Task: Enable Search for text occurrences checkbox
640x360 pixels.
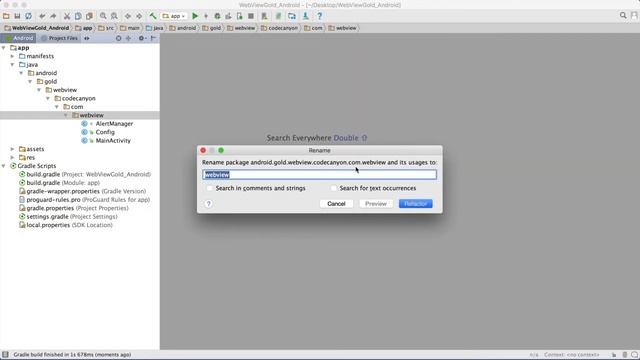Action: (x=333, y=188)
